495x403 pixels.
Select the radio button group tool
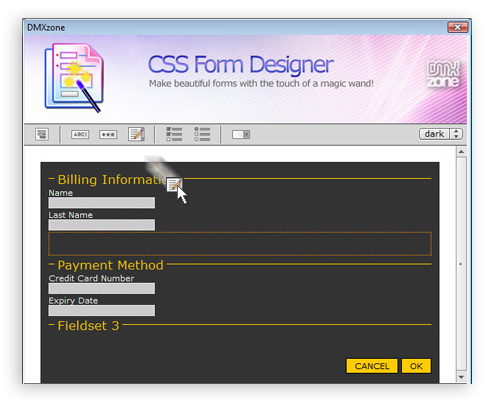[202, 134]
